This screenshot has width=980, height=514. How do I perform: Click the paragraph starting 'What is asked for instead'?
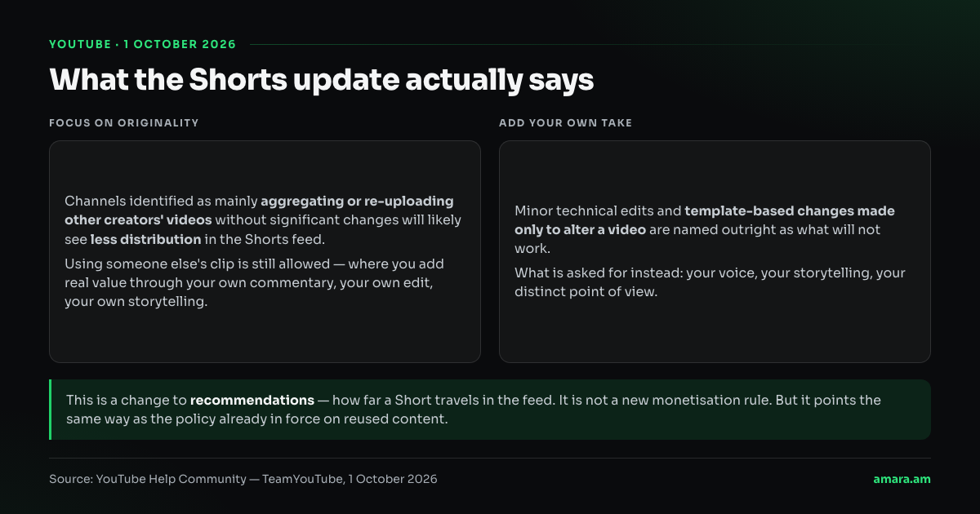point(710,282)
